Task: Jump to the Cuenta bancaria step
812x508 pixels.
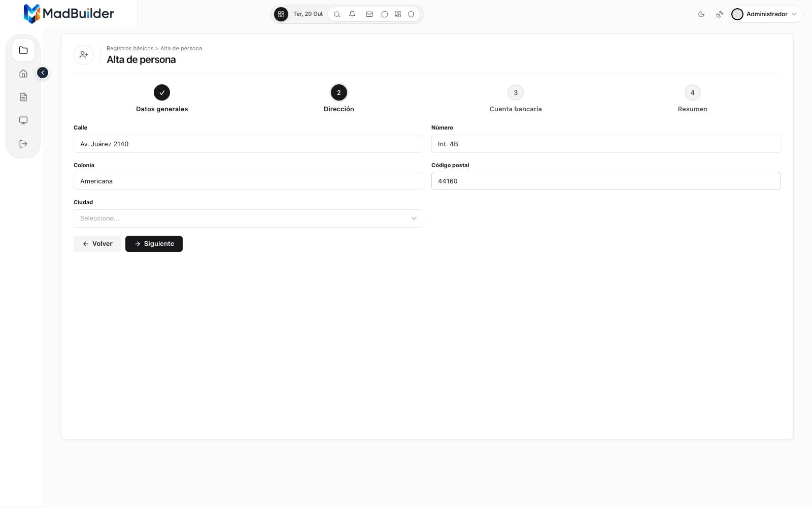Action: tap(516, 99)
